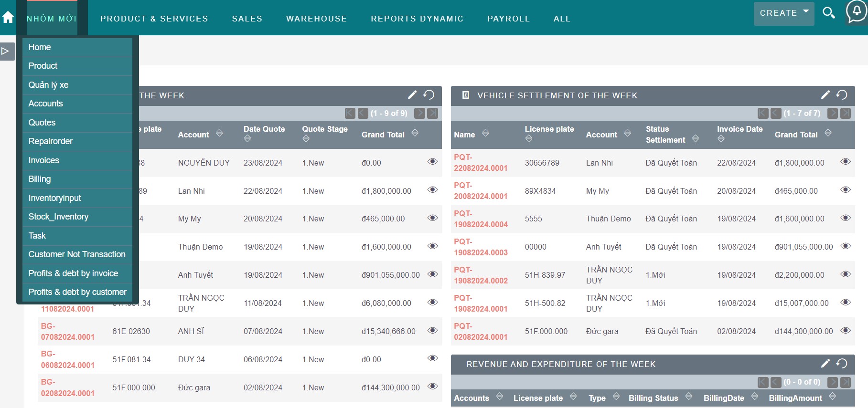Go to previous page in Vehicle Settlement
Image resolution: width=868 pixels, height=408 pixels.
point(776,113)
